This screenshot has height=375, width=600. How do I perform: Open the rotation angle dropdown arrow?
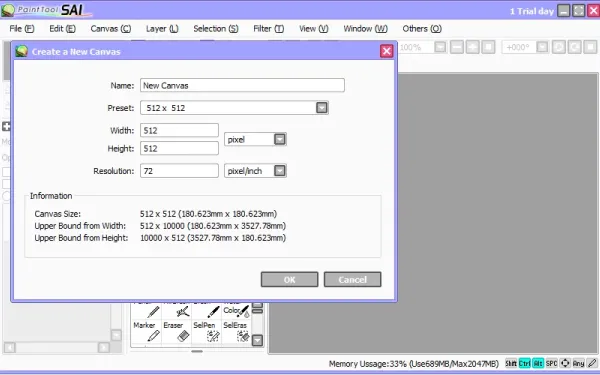[x=542, y=47]
